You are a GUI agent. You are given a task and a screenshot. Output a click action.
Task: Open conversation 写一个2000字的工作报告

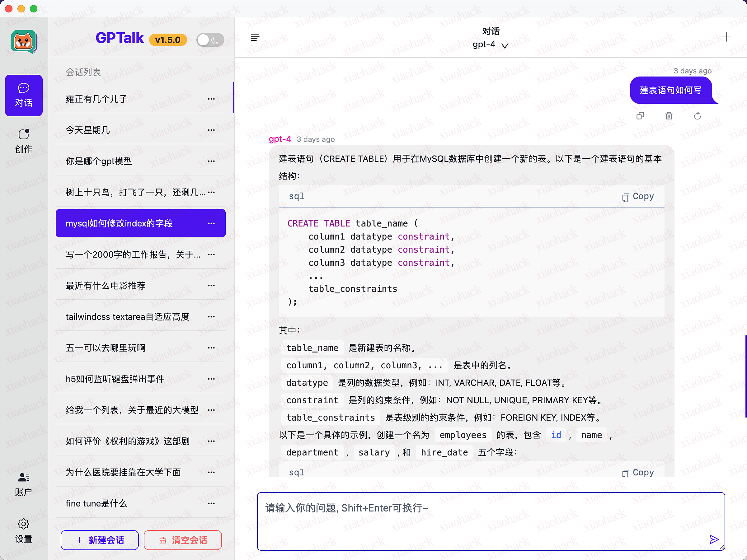[x=140, y=254]
